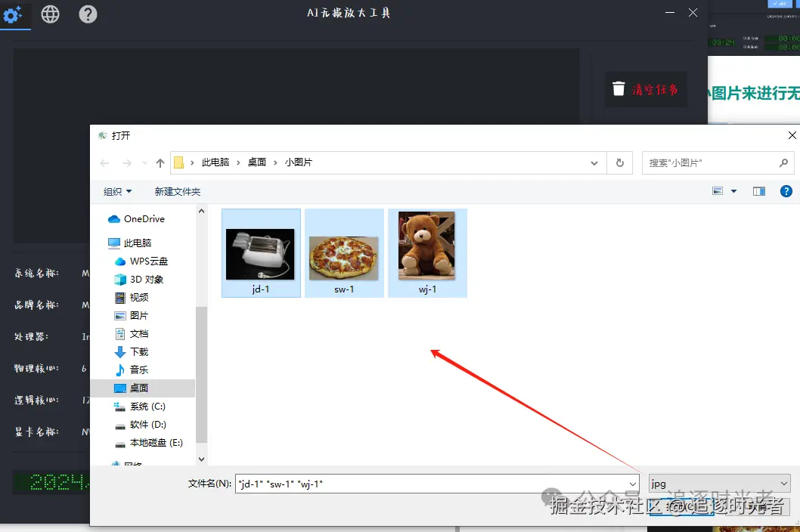
Task: Click the up-one-level arrow icon
Action: 160,162
